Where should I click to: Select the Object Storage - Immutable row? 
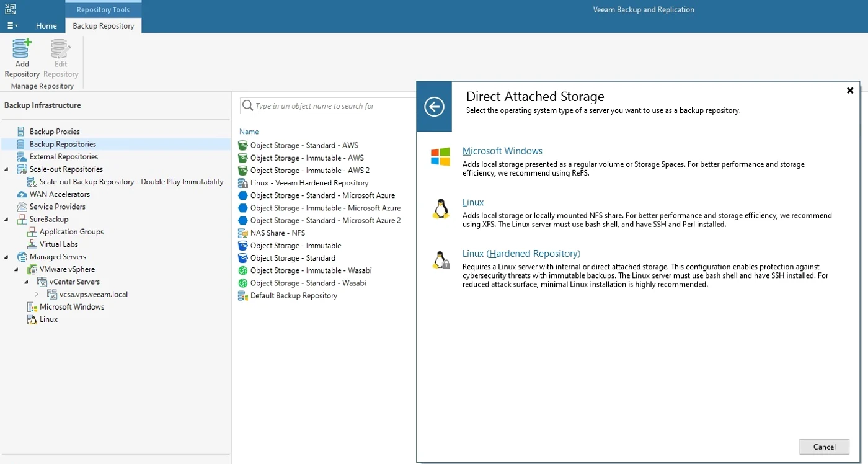point(296,246)
